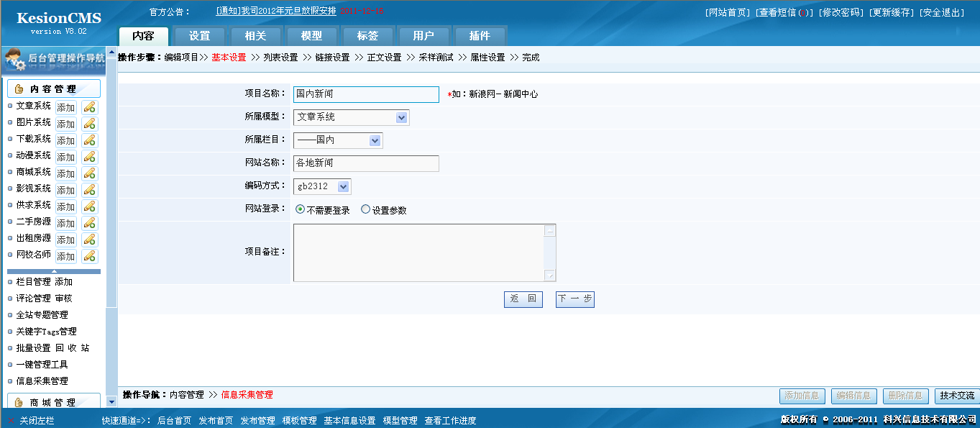Open 全站专题管理 in sidebar

(42, 315)
